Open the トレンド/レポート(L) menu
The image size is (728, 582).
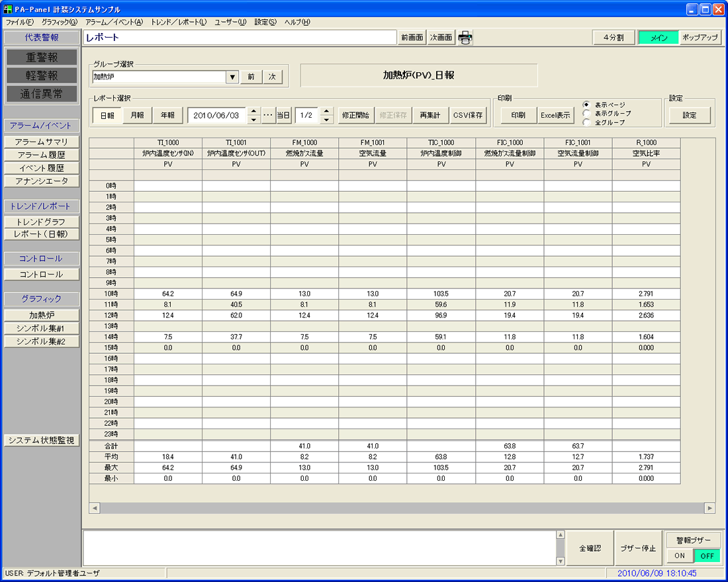179,22
